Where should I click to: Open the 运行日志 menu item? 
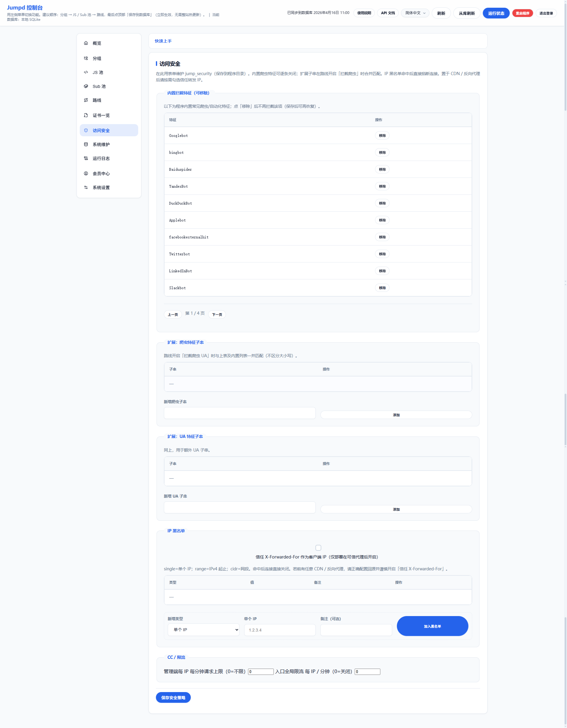pos(101,158)
